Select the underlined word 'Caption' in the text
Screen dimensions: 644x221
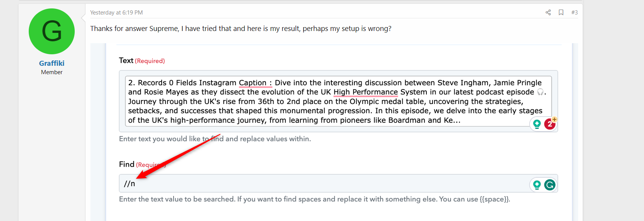pyautogui.click(x=252, y=83)
